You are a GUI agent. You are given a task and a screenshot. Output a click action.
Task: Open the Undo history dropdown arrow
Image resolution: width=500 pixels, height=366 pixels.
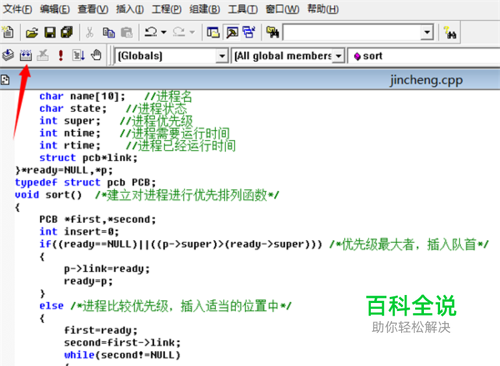[x=164, y=32]
